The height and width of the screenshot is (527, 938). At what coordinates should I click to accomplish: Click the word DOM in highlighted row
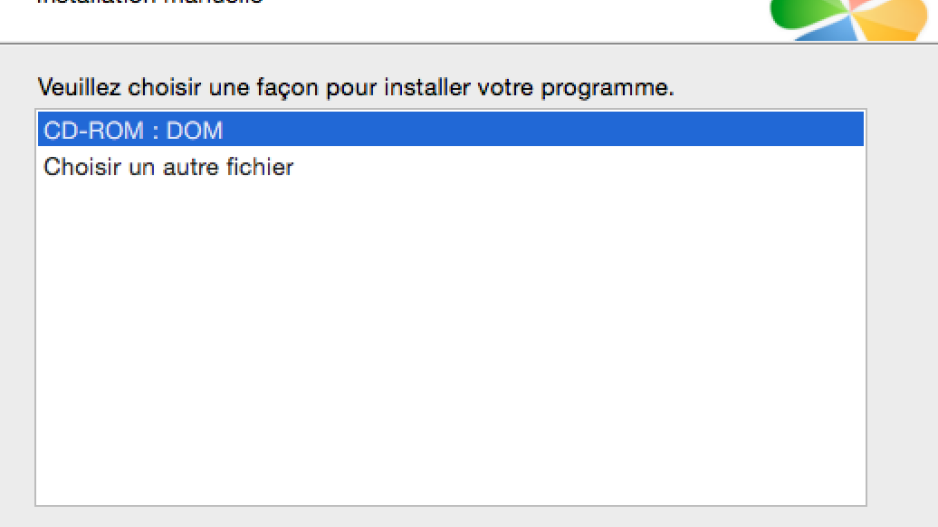pos(194,130)
